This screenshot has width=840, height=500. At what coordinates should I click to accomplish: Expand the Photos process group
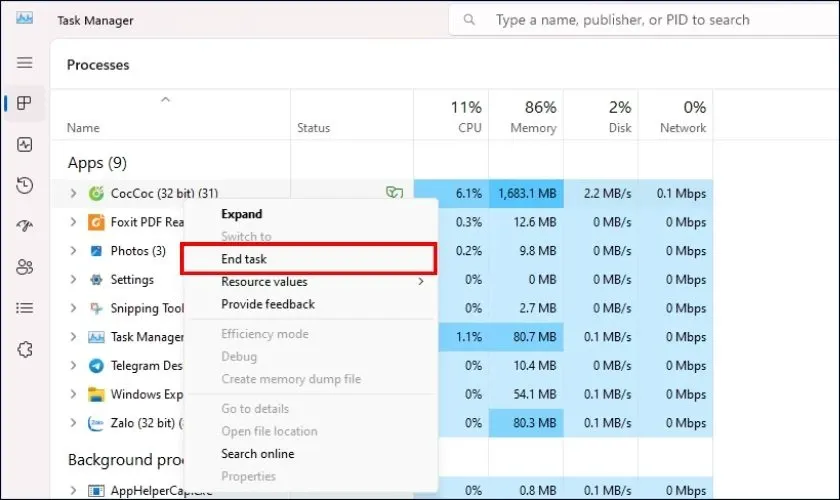pyautogui.click(x=73, y=251)
